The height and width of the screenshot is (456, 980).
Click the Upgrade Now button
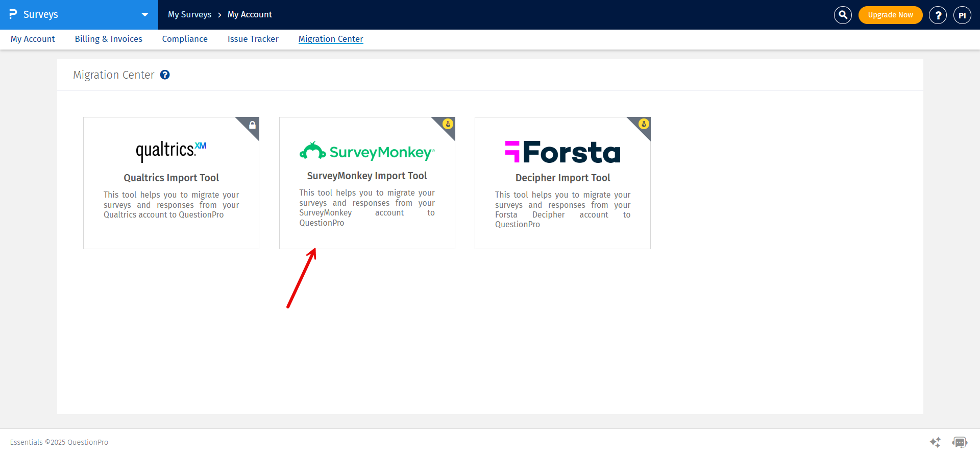890,15
